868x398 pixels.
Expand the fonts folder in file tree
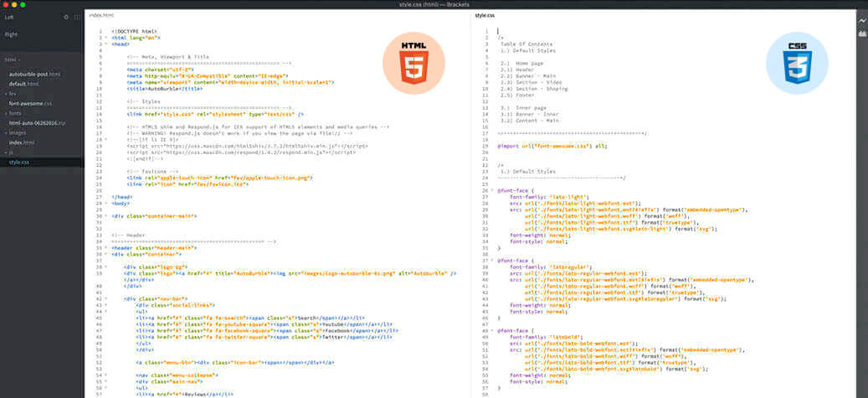[x=13, y=113]
